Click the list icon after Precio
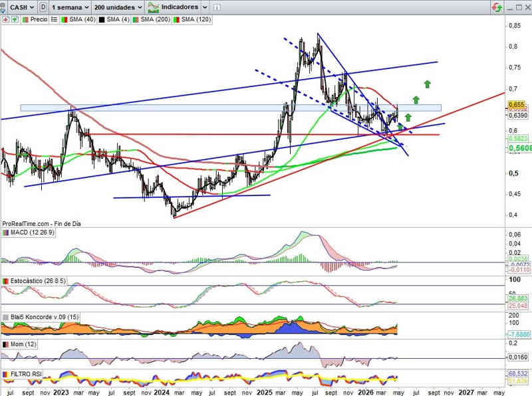This screenshot has height=396, width=532. (x=53, y=20)
